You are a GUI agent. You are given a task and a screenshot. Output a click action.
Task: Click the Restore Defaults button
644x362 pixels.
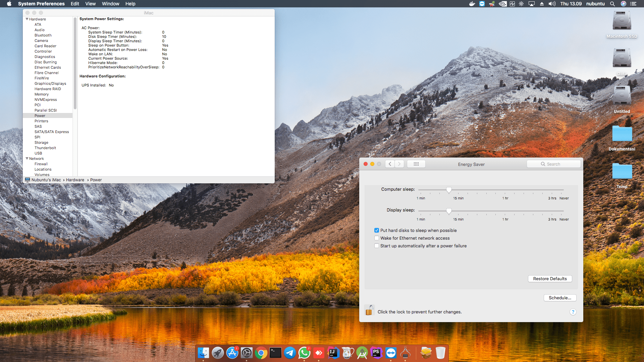click(550, 279)
